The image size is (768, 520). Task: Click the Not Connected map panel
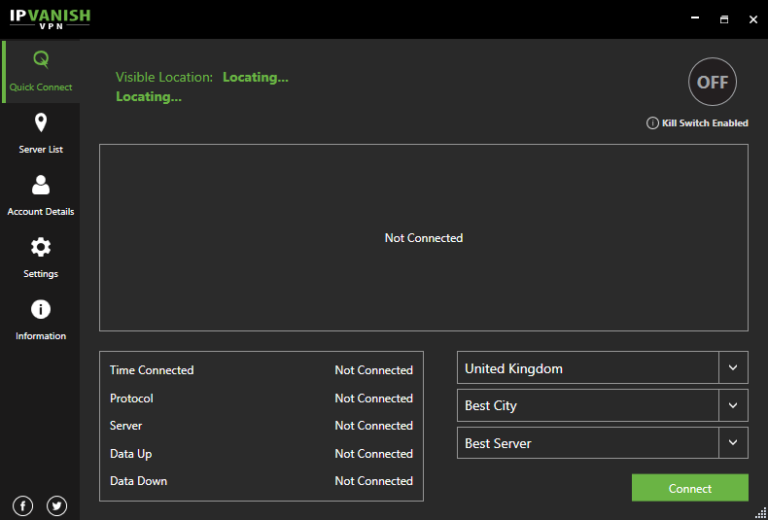pos(424,237)
